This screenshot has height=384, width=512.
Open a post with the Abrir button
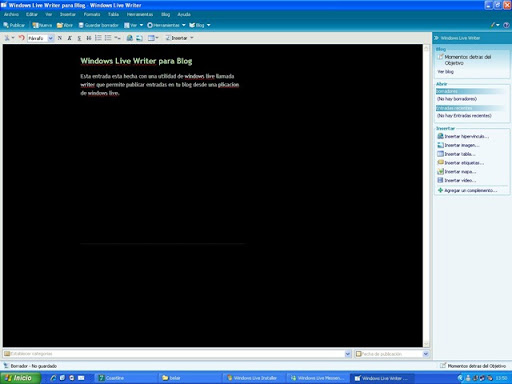pyautogui.click(x=65, y=25)
